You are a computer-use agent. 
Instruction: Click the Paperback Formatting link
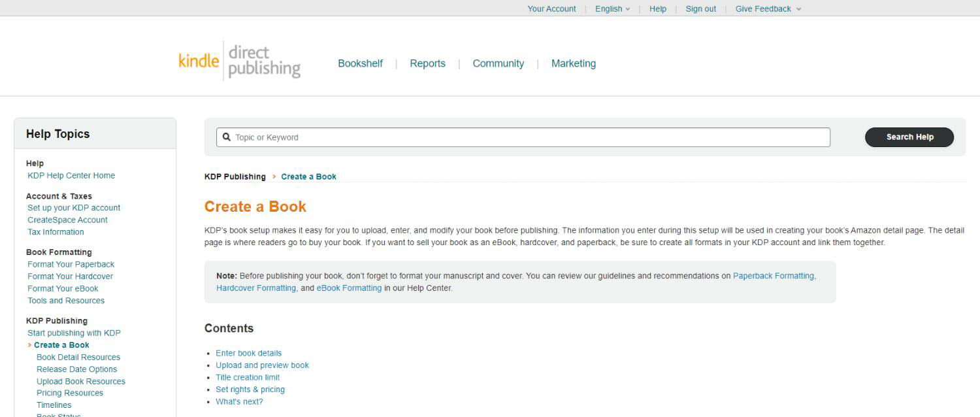click(773, 275)
